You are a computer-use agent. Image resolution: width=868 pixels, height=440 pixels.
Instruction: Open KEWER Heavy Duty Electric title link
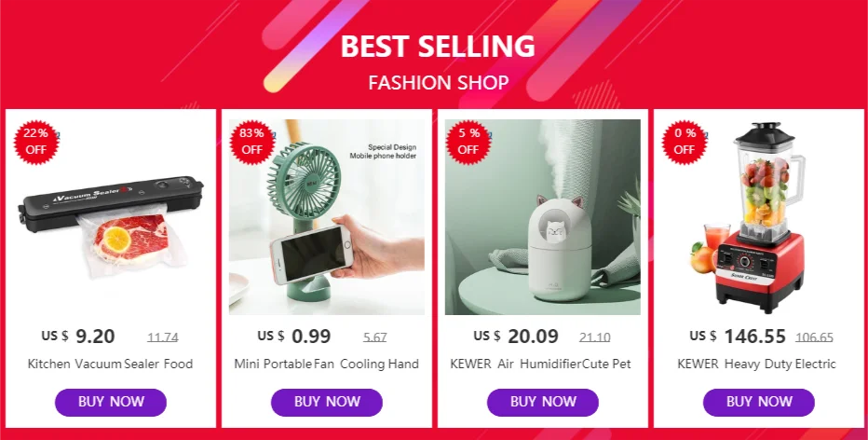[x=757, y=364]
